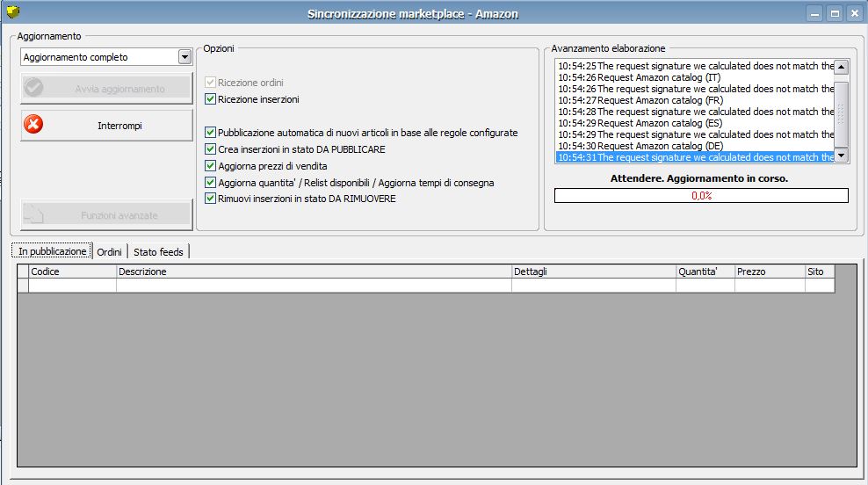Select log entry 10:54:26 Request Amazon catalog (IT)
Image resolution: width=868 pixels, height=485 pixels.
695,77
